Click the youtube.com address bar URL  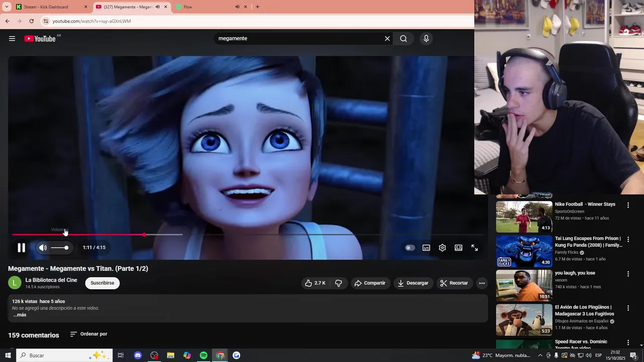[x=92, y=21]
